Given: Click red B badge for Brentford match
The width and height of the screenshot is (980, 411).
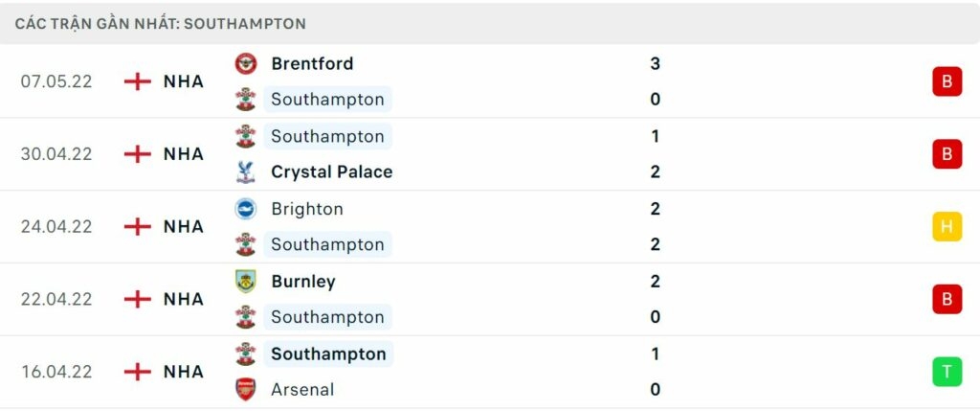Looking at the screenshot, I should click(x=947, y=81).
